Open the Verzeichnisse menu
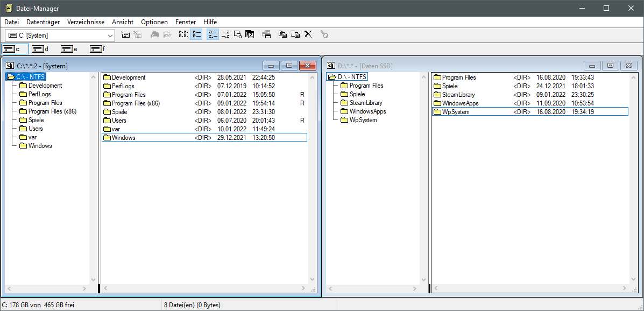 [x=86, y=22]
